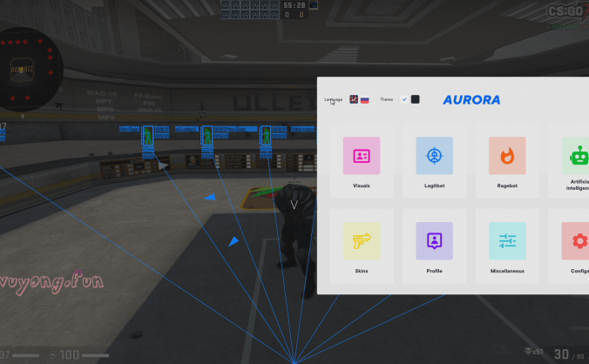The image size is (589, 364).
Task: Click the round timer 55:28
Action: coord(294,5)
